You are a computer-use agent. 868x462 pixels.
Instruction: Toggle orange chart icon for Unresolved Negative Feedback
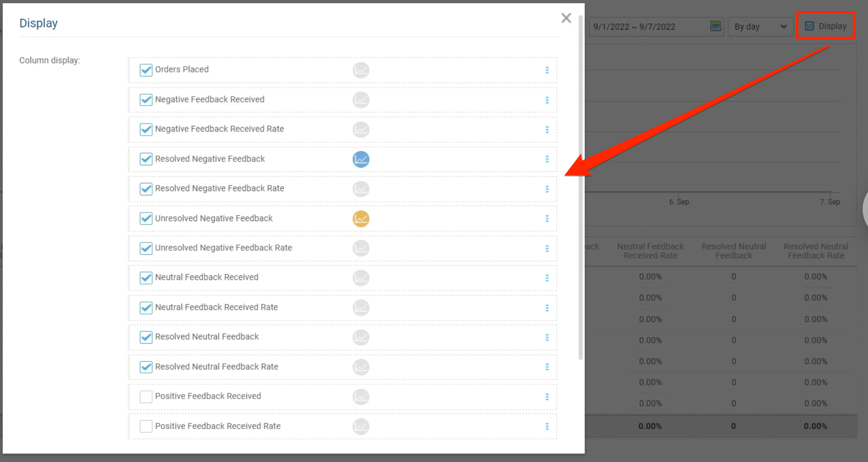click(361, 219)
